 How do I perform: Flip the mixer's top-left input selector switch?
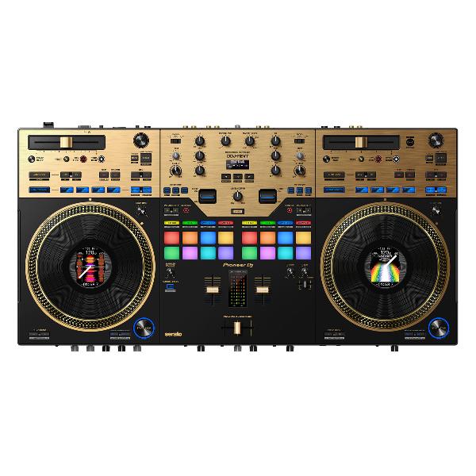click(x=175, y=141)
